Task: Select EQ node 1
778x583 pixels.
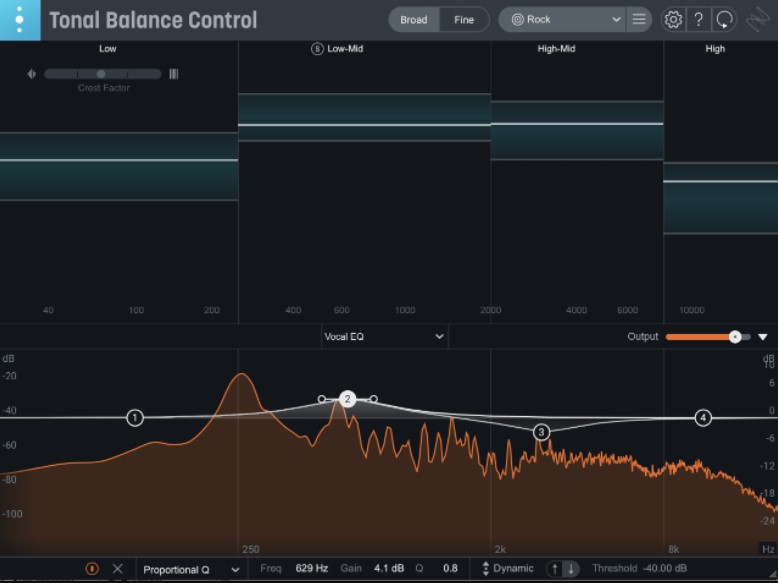Action: (x=135, y=418)
